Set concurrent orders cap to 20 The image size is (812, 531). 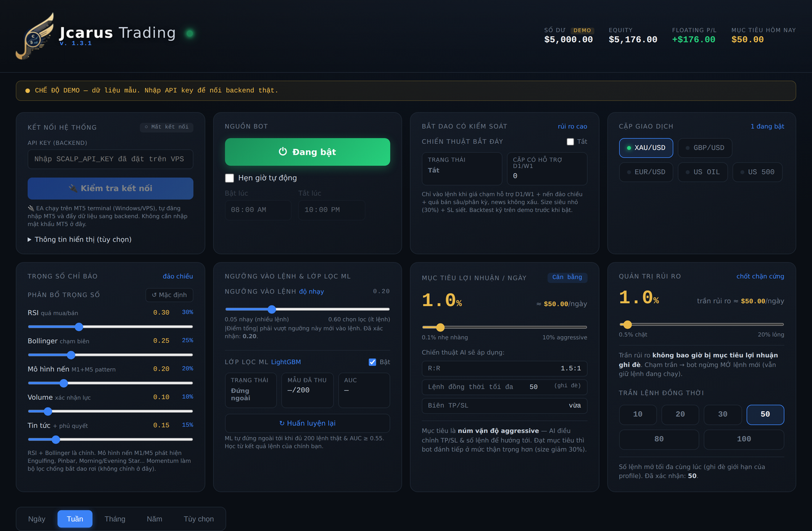680,414
